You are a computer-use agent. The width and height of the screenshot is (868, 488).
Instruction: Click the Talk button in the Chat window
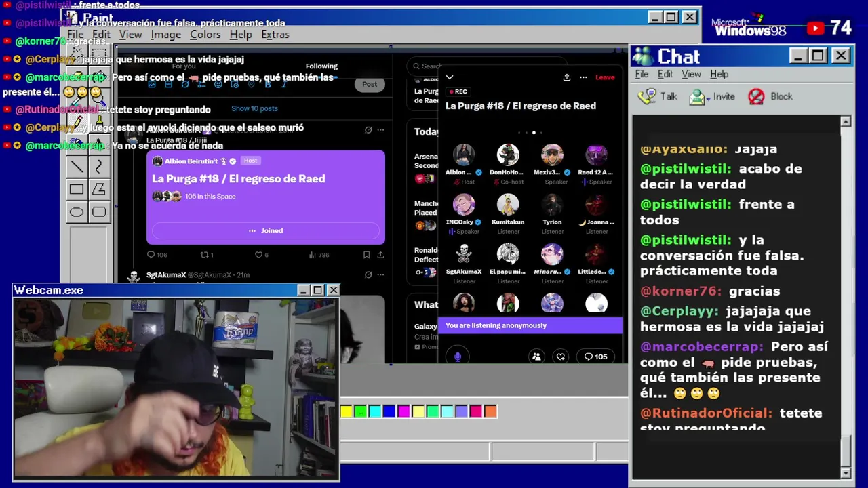(x=658, y=97)
